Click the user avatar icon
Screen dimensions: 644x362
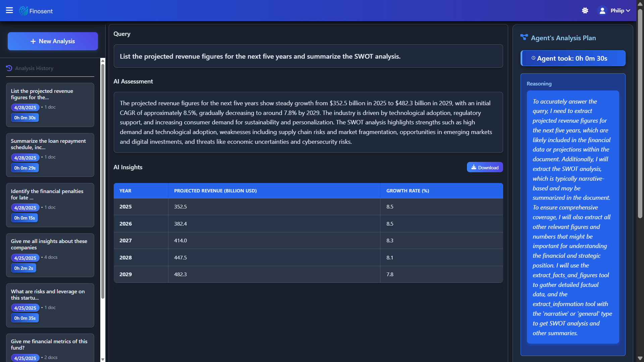coord(602,11)
